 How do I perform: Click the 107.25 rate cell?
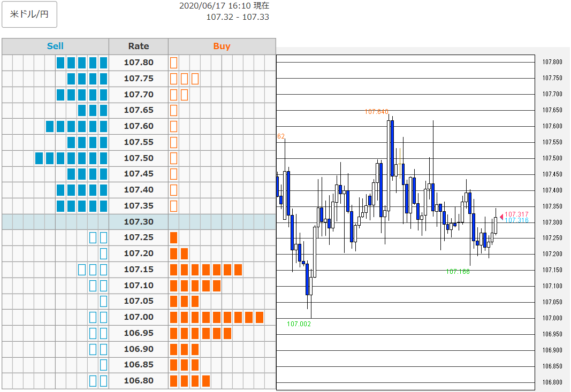click(139, 237)
